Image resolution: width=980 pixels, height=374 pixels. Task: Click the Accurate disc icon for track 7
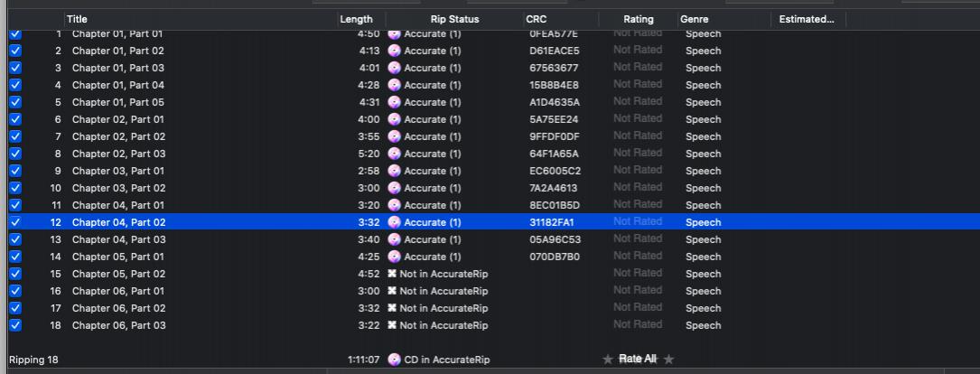(x=394, y=136)
